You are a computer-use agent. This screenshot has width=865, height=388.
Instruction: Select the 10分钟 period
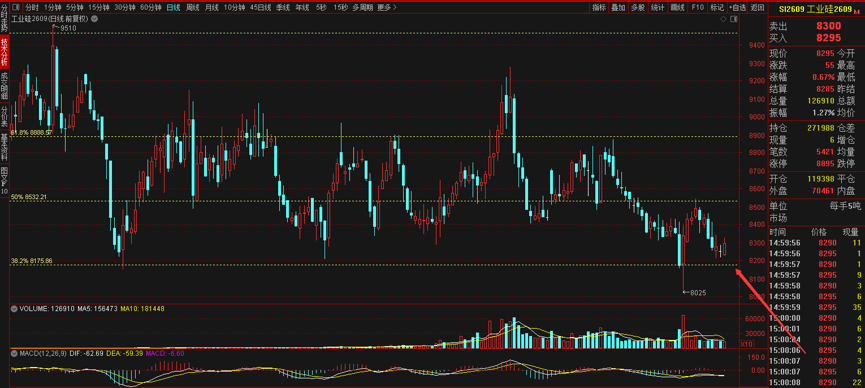point(235,8)
